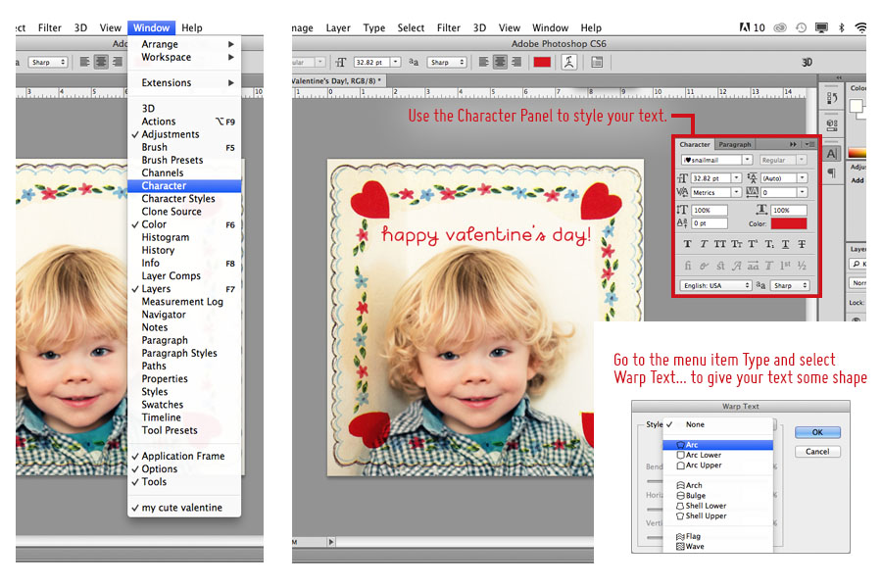
Task: Enable Fractions (½) in Character panel
Action: (x=802, y=266)
